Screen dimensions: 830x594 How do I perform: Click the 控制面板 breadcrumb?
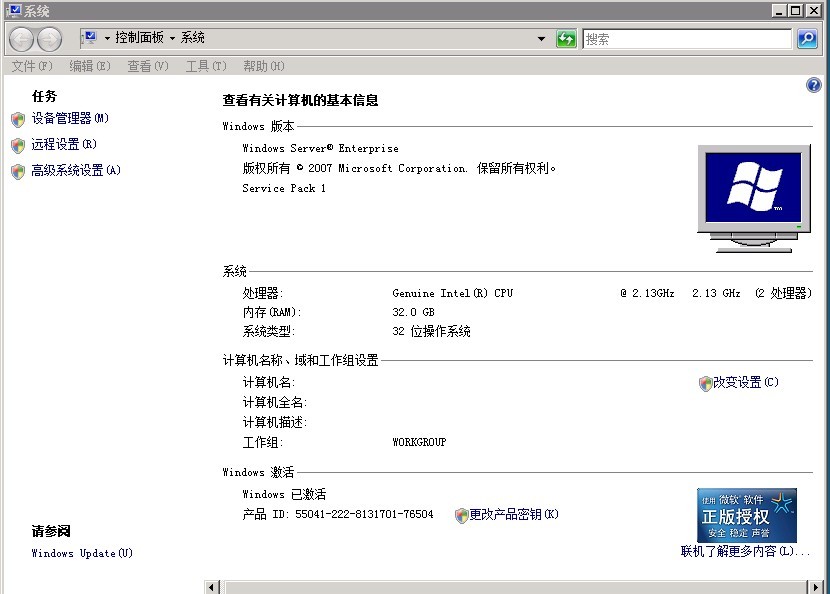coord(139,37)
